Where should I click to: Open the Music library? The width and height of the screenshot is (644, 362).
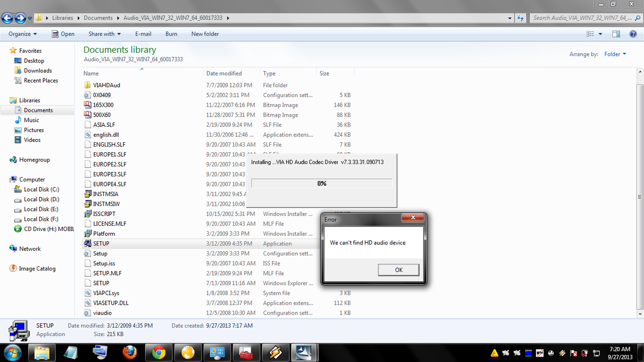click(x=31, y=120)
